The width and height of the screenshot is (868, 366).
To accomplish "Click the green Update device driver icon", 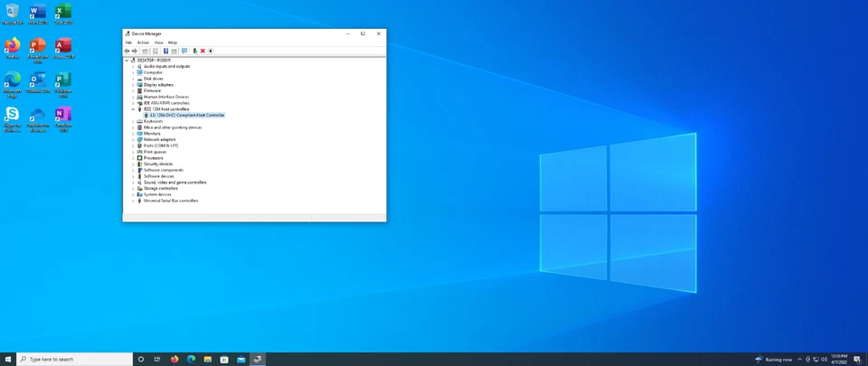I will pos(195,51).
